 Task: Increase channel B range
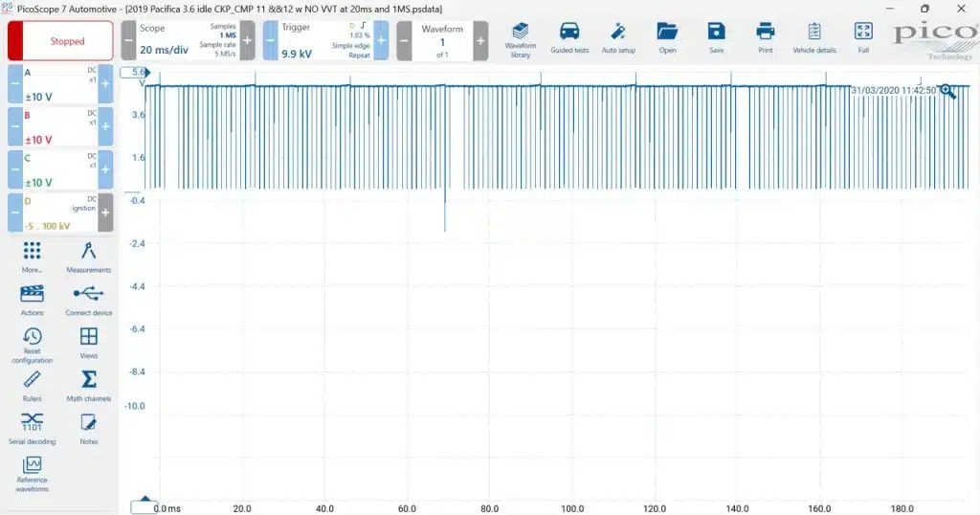[x=105, y=127]
